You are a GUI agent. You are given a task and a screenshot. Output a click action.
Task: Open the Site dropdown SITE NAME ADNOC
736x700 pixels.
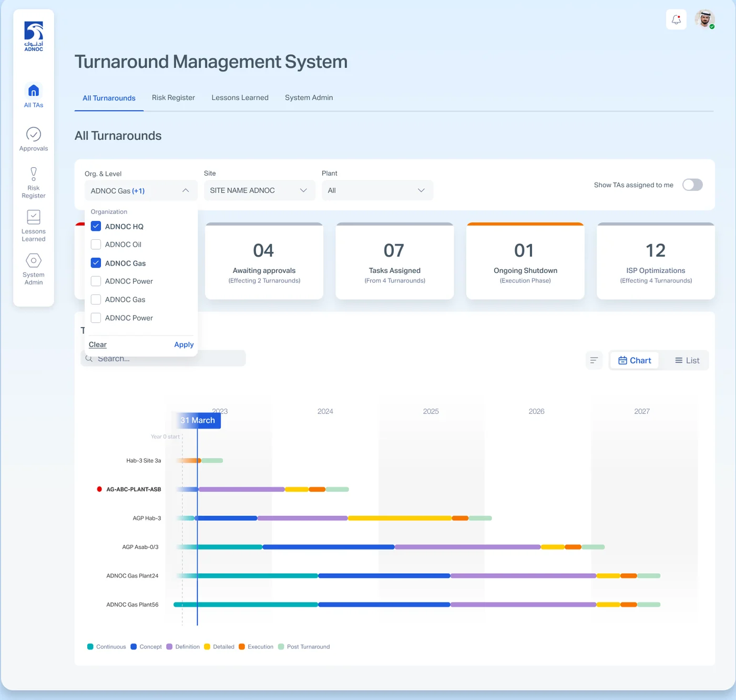coord(260,190)
